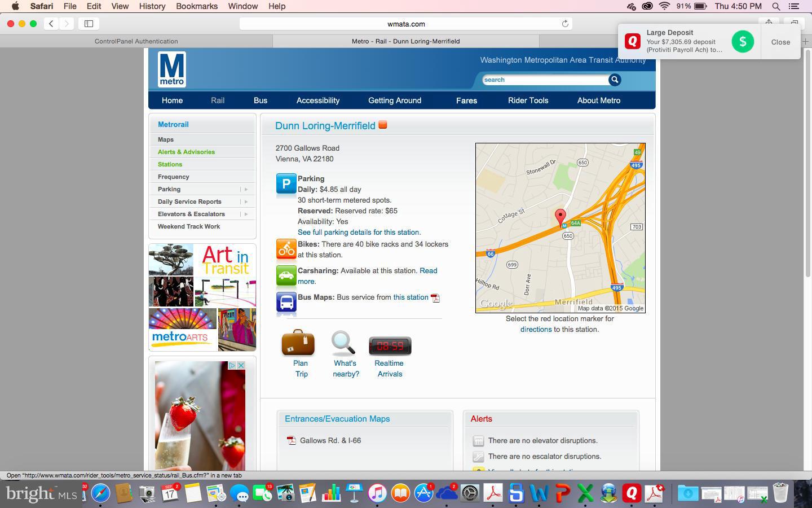Select the Metro Rail Dunn Loring tab

[x=406, y=41]
